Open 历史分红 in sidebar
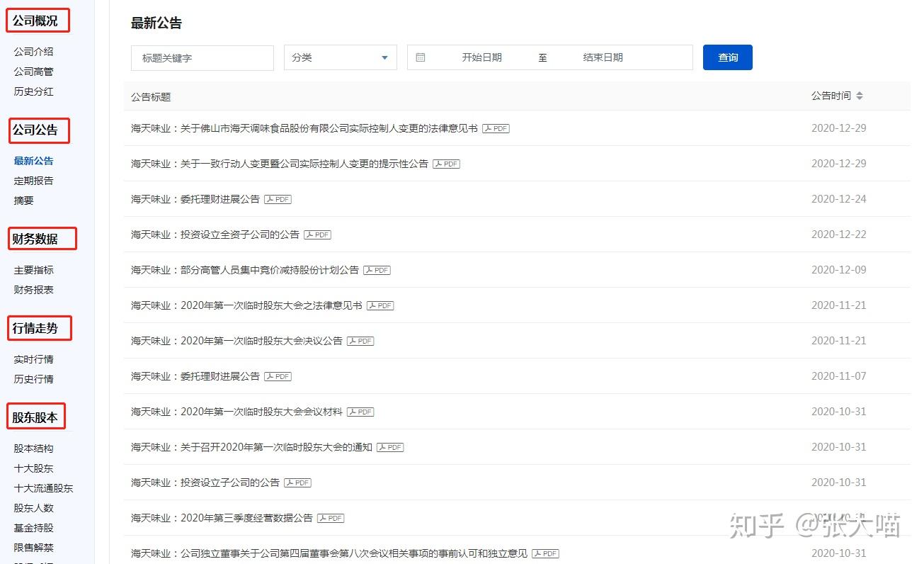The height and width of the screenshot is (564, 924). coord(33,91)
